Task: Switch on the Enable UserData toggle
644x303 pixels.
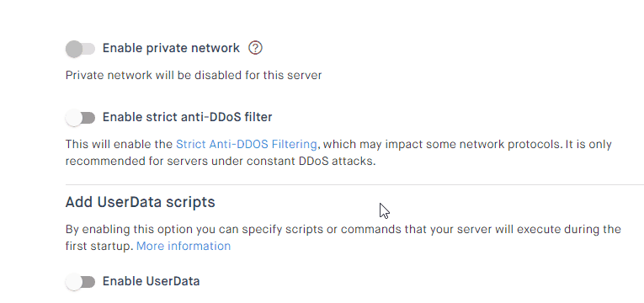Action: pos(81,282)
